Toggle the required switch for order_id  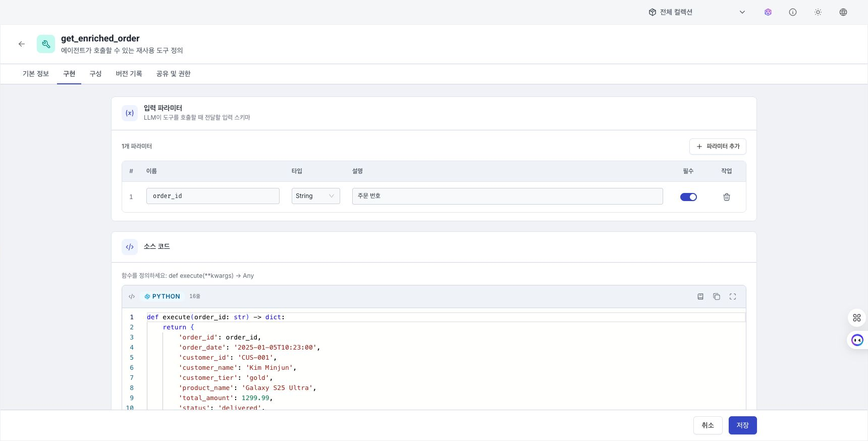point(688,197)
